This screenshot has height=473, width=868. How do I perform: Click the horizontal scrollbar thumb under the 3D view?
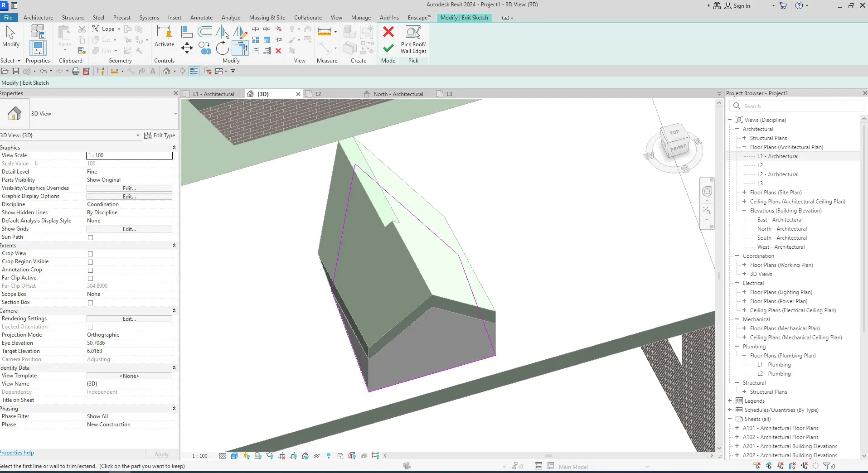(548, 456)
